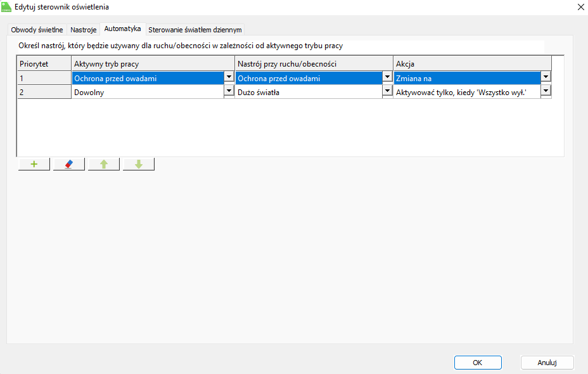The width and height of the screenshot is (588, 374).
Task: Move the row down with green arrow
Action: click(139, 164)
